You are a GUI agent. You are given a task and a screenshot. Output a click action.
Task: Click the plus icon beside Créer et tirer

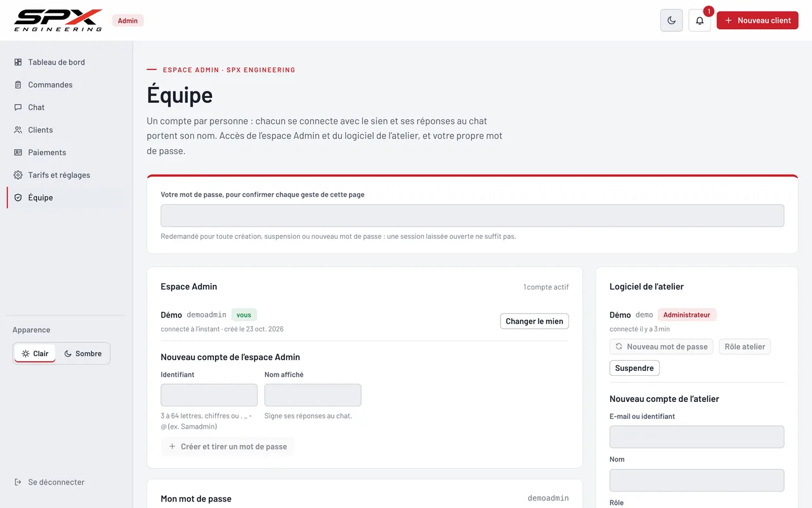[x=172, y=446]
